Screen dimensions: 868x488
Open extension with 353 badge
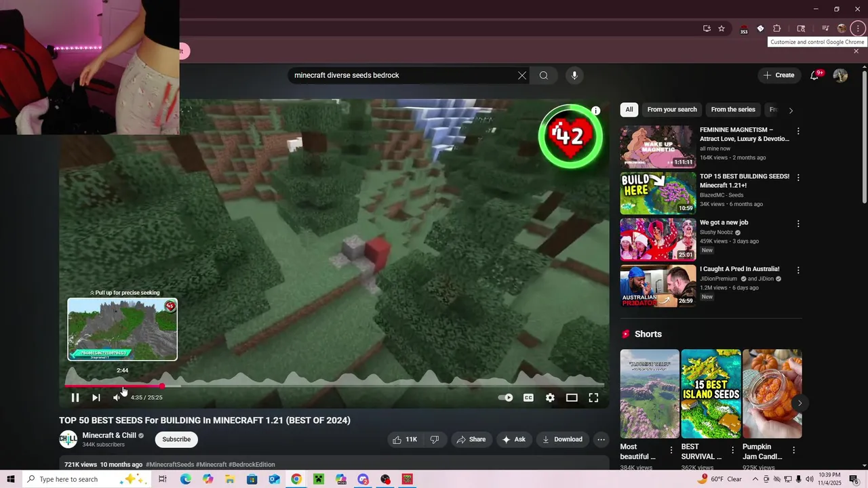(744, 29)
